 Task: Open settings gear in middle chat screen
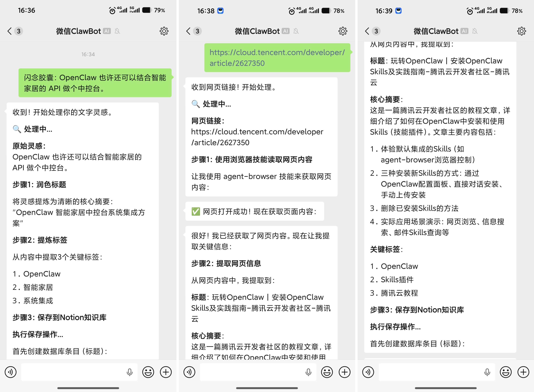[342, 31]
